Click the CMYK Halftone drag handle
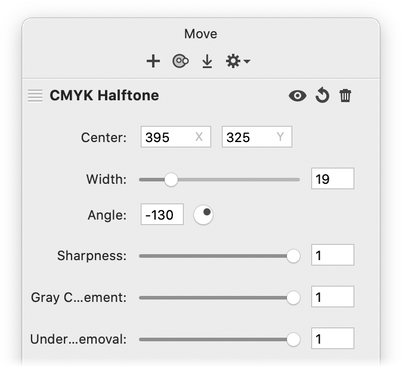 [35, 96]
